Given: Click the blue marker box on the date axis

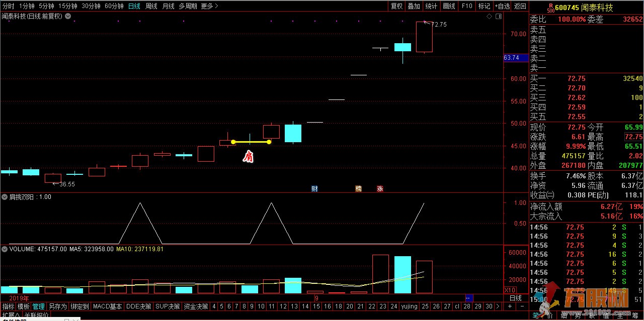Looking at the screenshot, I should click(x=468, y=298).
